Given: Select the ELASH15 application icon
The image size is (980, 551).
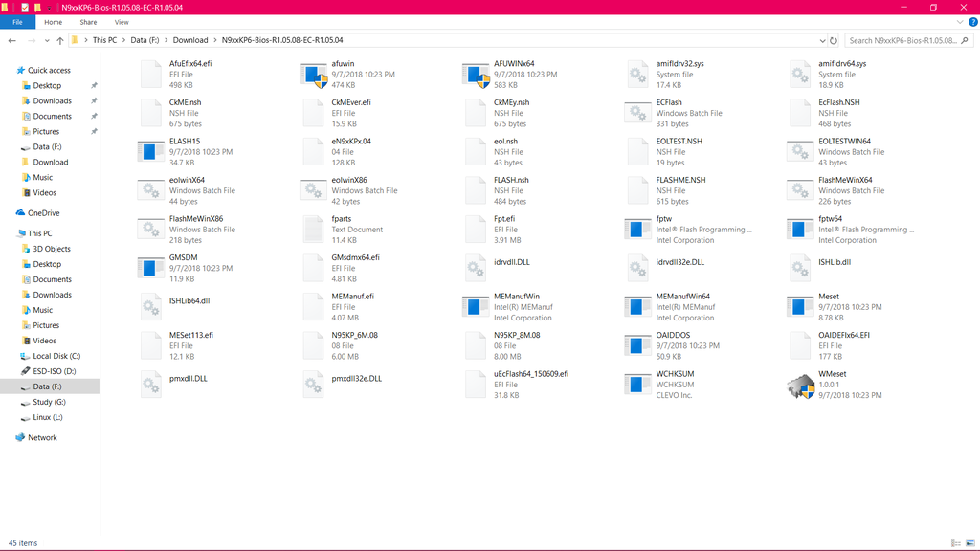Looking at the screenshot, I should [x=150, y=152].
